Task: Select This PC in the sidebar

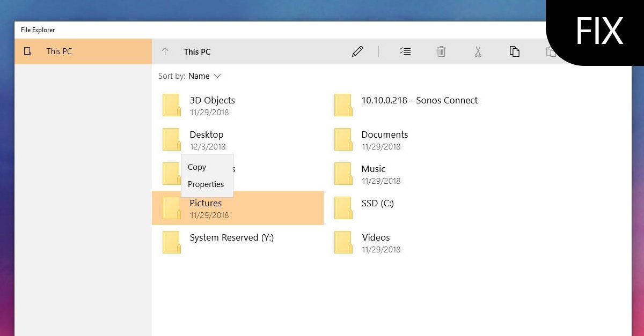Action: 59,51
